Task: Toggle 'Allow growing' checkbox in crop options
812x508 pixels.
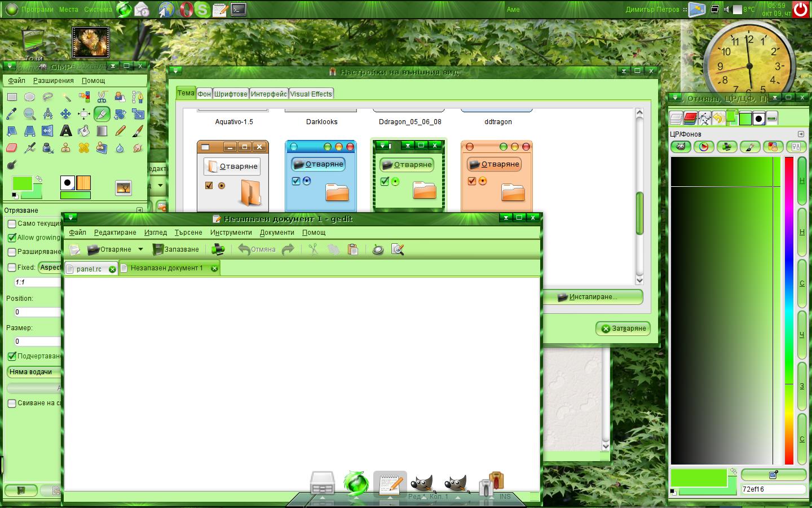Action: (12, 238)
